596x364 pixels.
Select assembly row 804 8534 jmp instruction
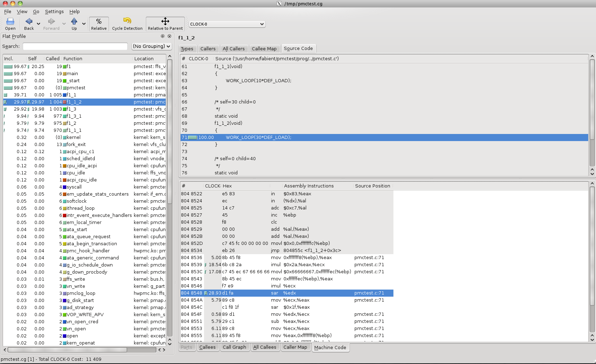[287, 251]
